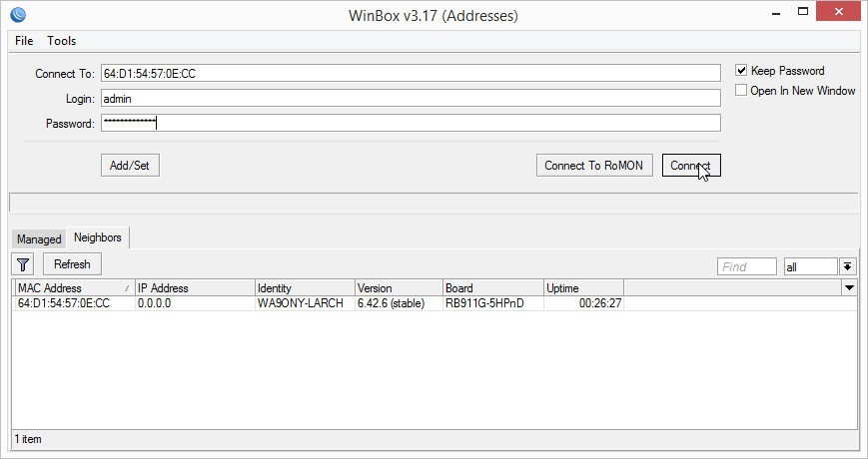The width and height of the screenshot is (868, 459).
Task: Click the Add/Set button
Action: point(130,166)
